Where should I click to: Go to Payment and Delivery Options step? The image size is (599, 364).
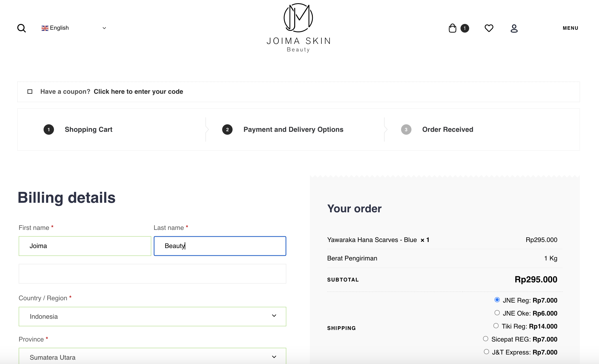293,130
